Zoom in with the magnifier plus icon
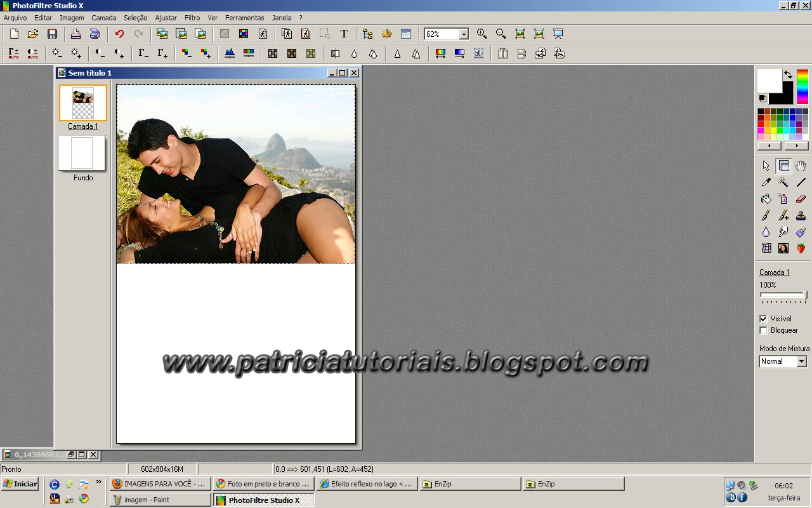This screenshot has height=508, width=812. pyautogui.click(x=482, y=34)
